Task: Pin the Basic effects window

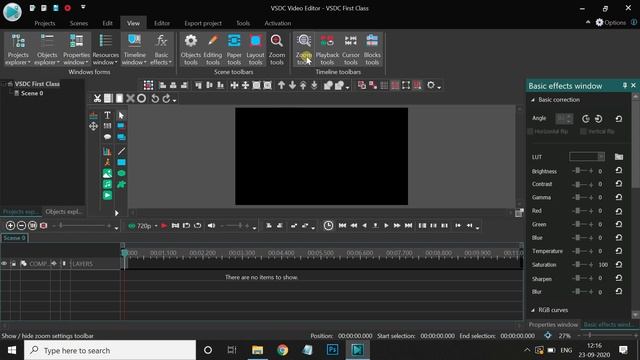Action: coord(624,85)
